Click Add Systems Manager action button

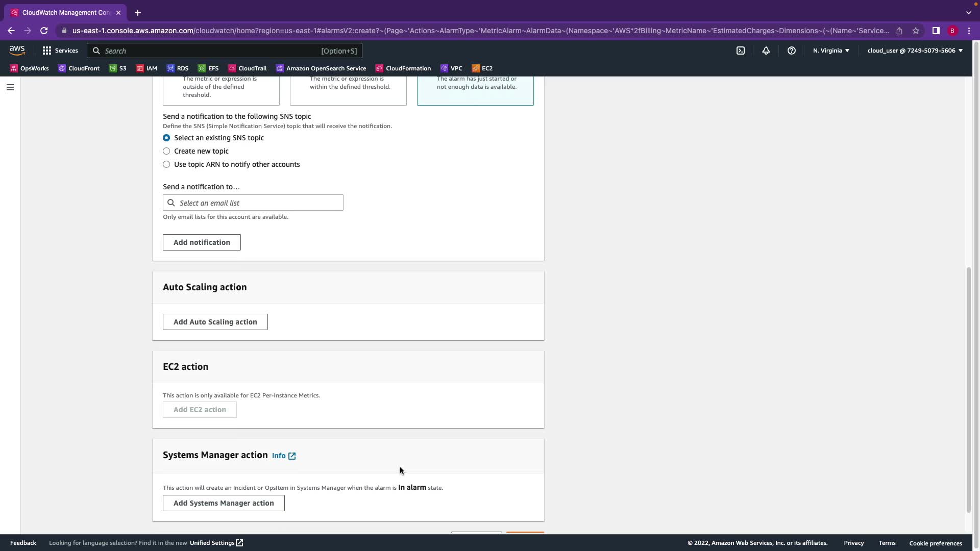(224, 503)
